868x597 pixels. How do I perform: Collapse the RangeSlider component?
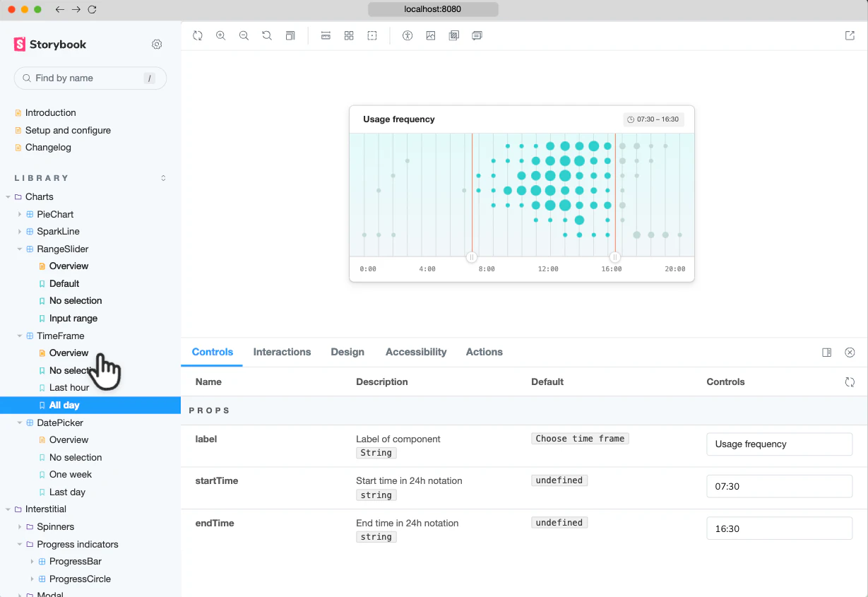[x=20, y=249]
